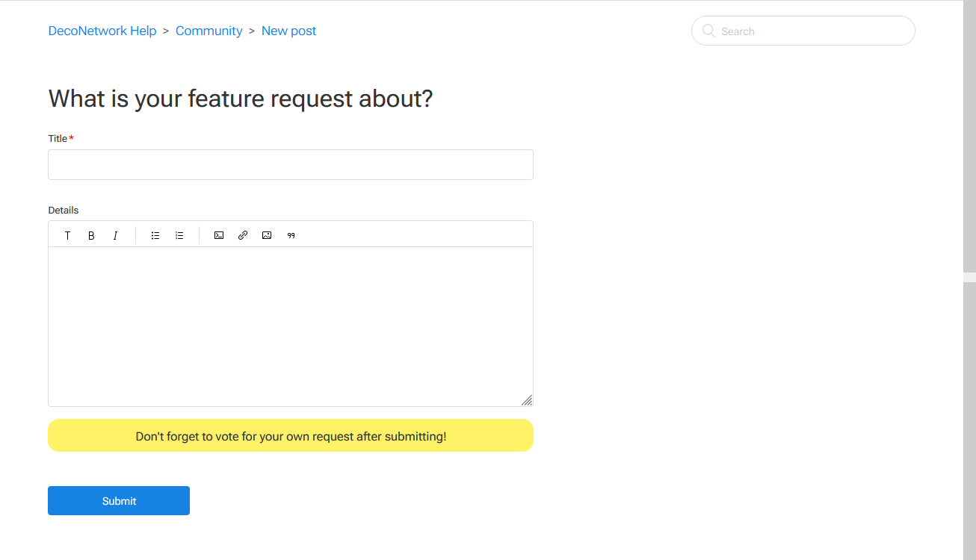Click the yellow vote reminder banner
The width and height of the screenshot is (976, 560).
coord(291,435)
